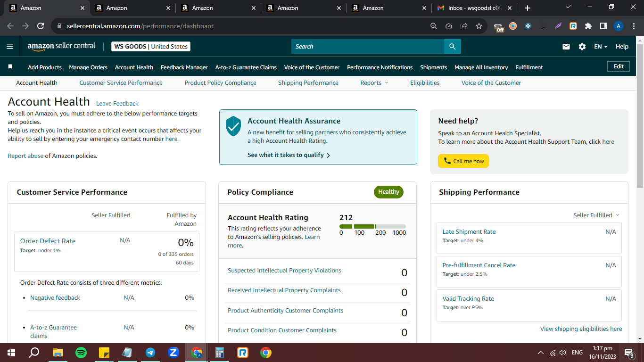Open File Explorer from the taskbar

coord(58,353)
